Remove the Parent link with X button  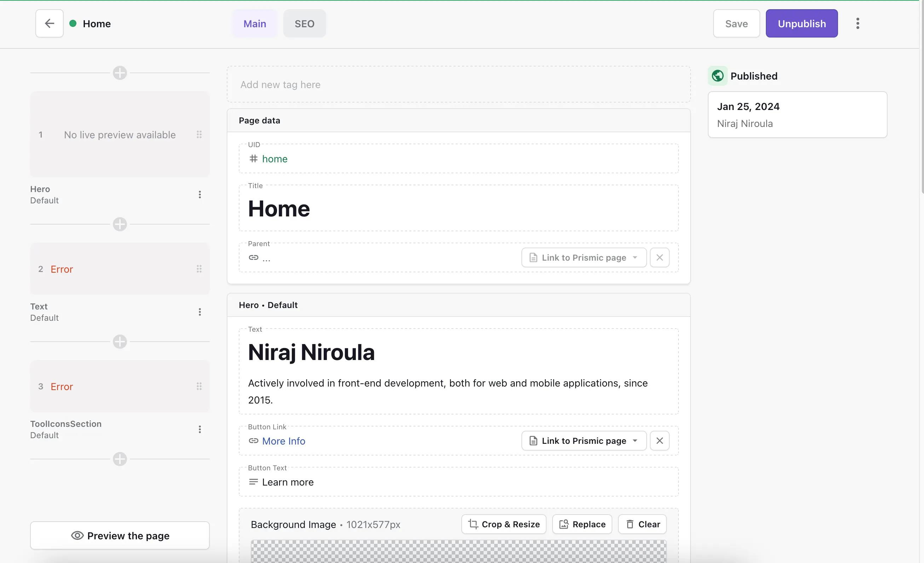(659, 257)
